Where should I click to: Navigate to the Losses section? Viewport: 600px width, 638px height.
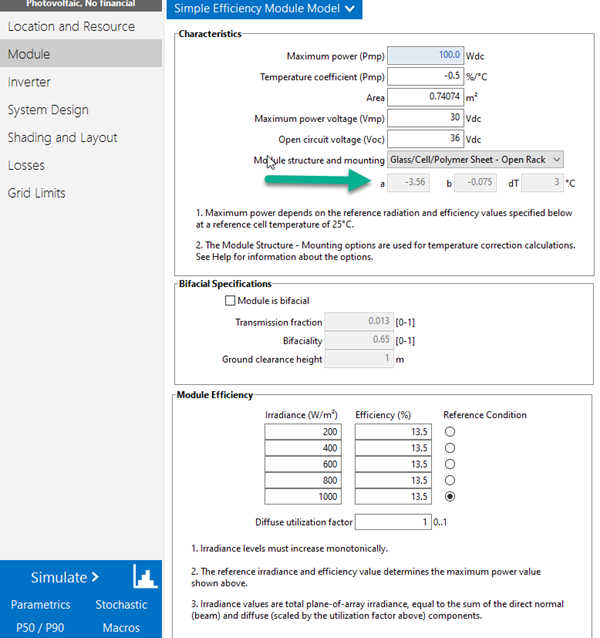click(26, 165)
